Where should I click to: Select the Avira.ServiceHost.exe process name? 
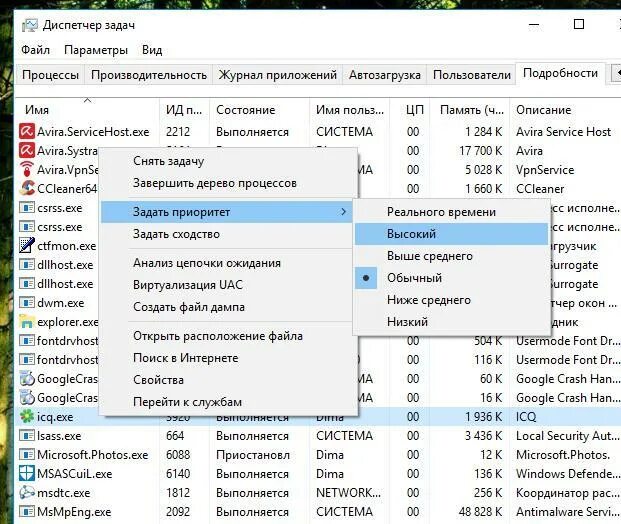coord(93,131)
